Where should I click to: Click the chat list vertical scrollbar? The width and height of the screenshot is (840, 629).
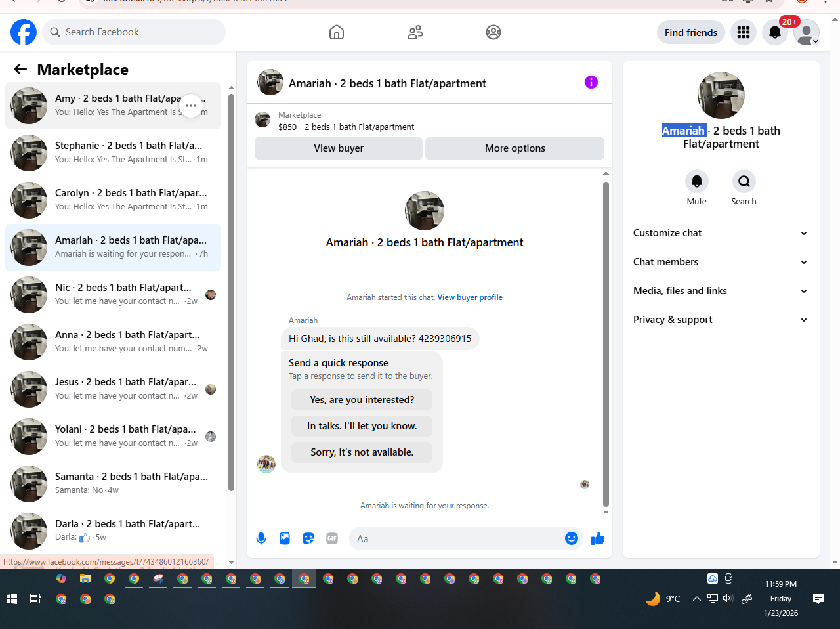[231, 292]
